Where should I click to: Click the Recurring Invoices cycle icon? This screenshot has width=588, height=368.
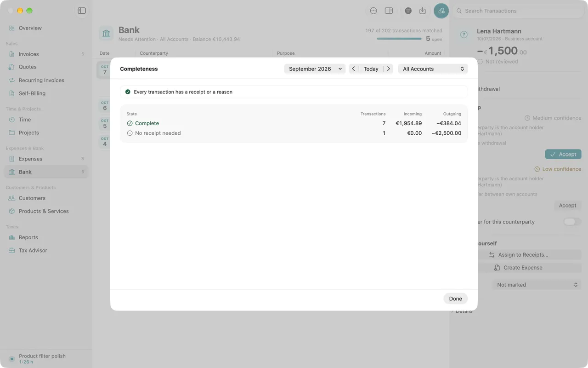12,80
